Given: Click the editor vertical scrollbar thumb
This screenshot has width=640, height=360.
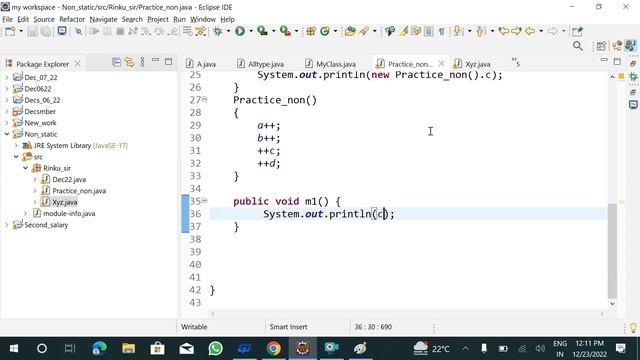Looking at the screenshot, I should coord(612,251).
